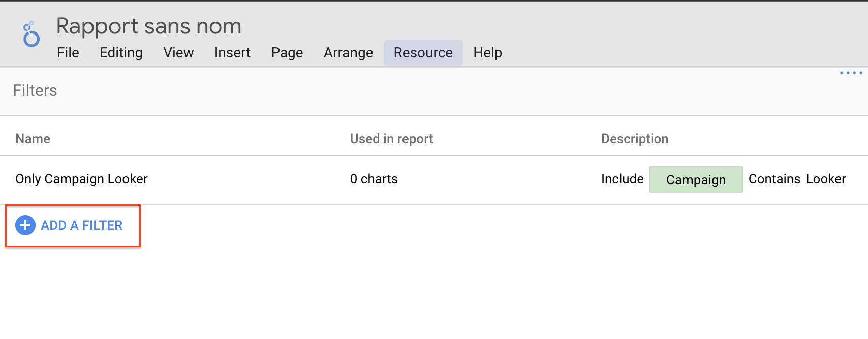868x339 pixels.
Task: Open the Insert menu
Action: [232, 53]
